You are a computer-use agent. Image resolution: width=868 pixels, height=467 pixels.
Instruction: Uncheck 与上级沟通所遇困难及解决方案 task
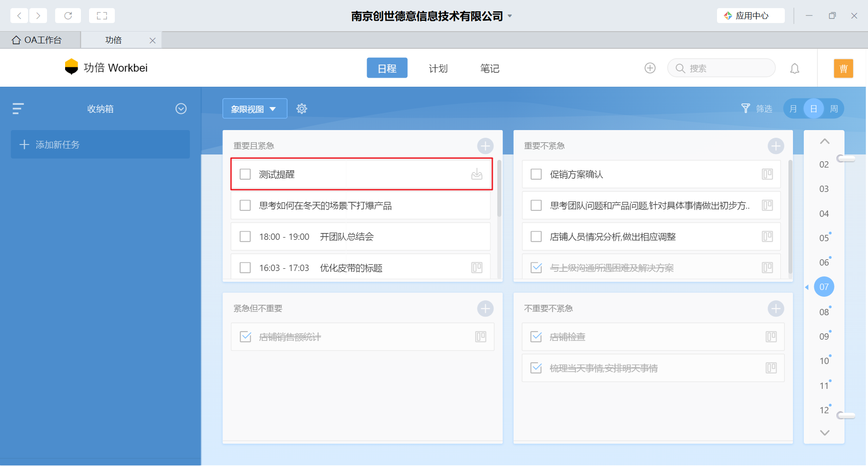536,268
